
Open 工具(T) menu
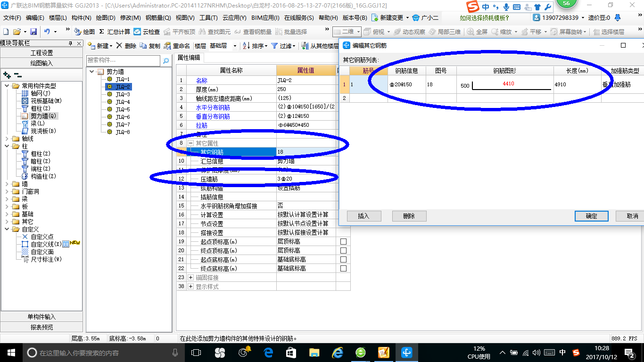(208, 17)
